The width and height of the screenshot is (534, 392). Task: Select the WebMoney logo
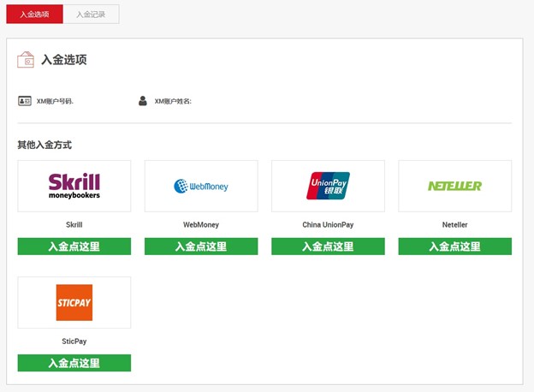[x=201, y=186]
